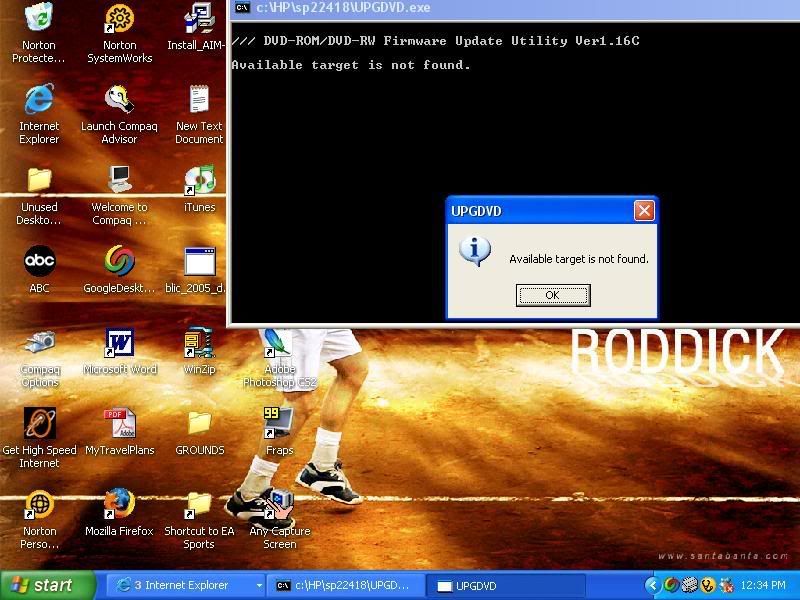
Task: Close the UPGDVD message dialog
Action: coord(644,210)
